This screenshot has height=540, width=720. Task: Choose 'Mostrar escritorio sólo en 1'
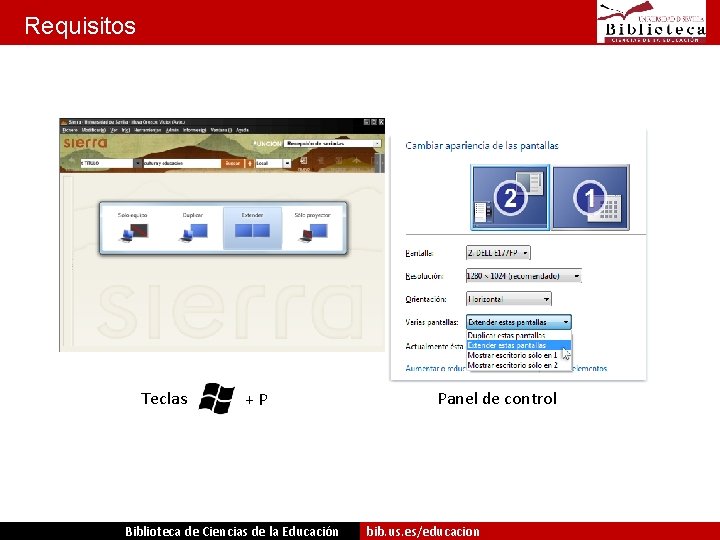coord(519,355)
